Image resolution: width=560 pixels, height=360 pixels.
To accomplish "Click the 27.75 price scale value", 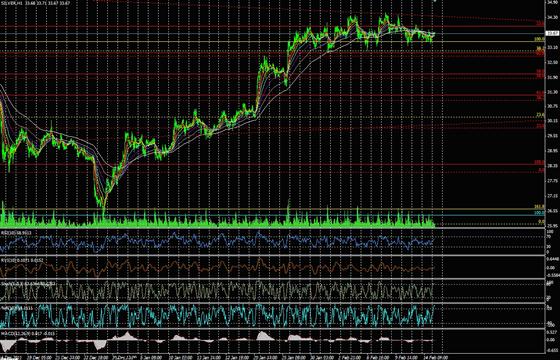I will click(x=552, y=181).
